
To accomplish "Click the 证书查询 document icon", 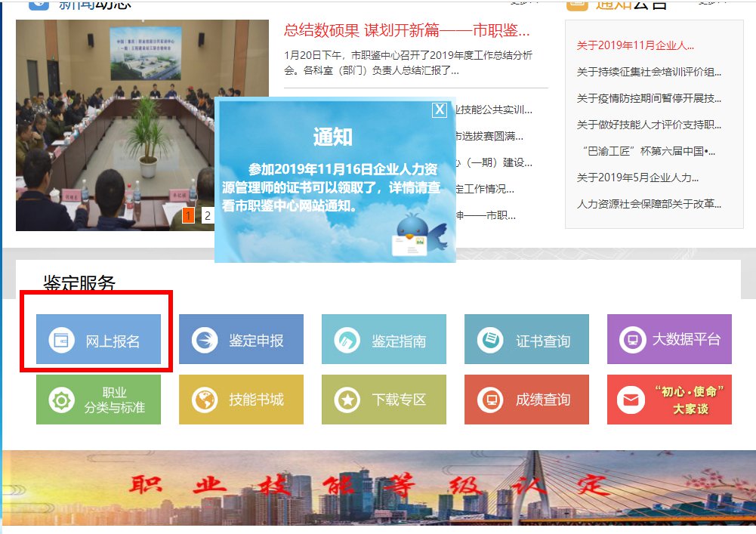I will click(490, 340).
